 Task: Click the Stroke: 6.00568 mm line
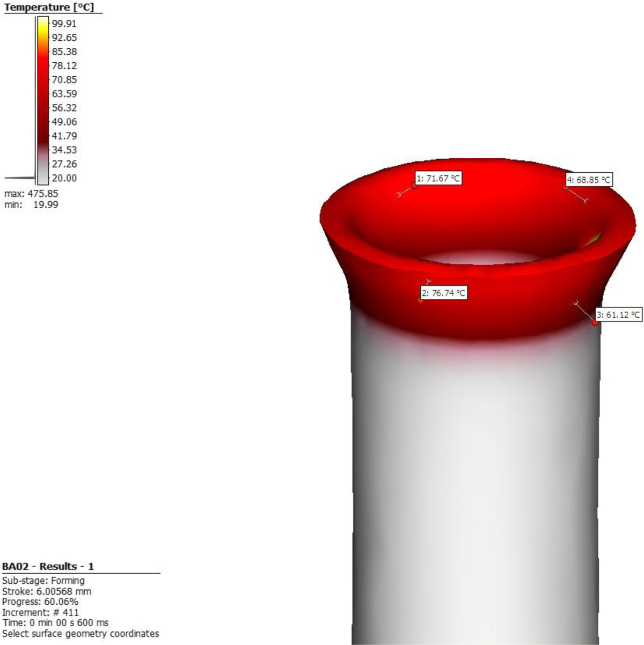[47, 591]
